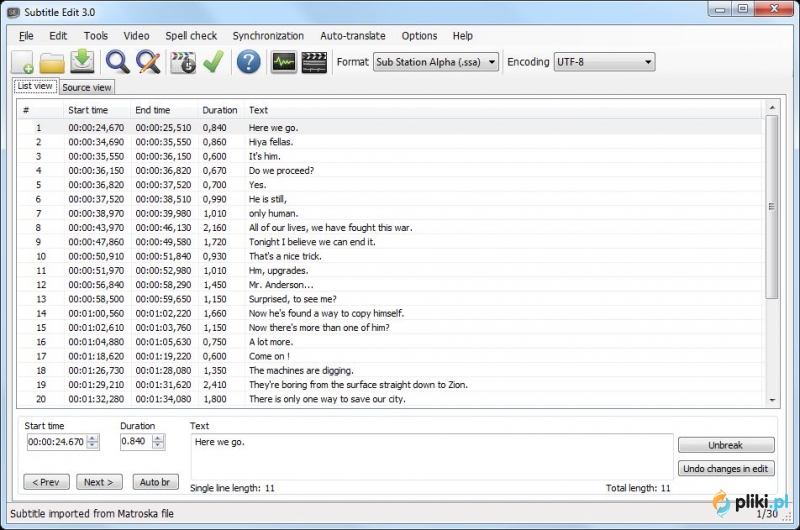Toggle the video player clapperboard icon
This screenshot has width=800, height=530.
314,62
